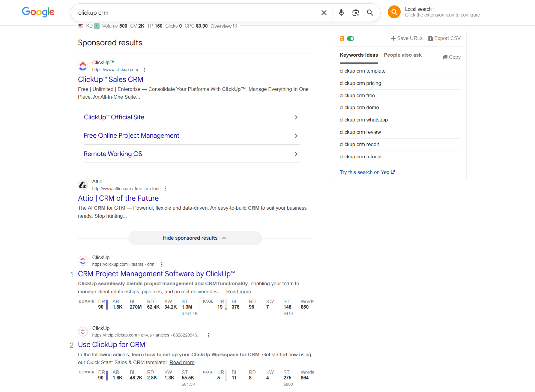This screenshot has width=535, height=392.
Task: Click the ST 1.3M domain traffic value
Action: [187, 307]
